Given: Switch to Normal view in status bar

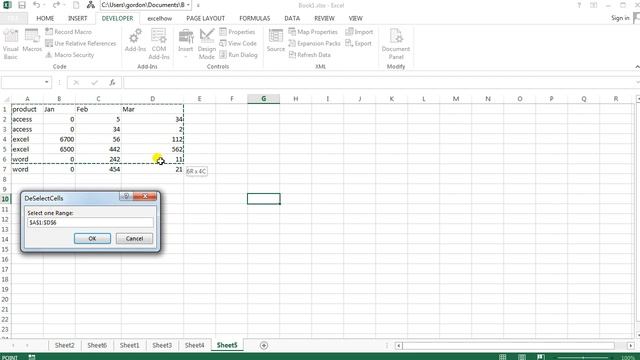Looking at the screenshot, I should point(502,357).
